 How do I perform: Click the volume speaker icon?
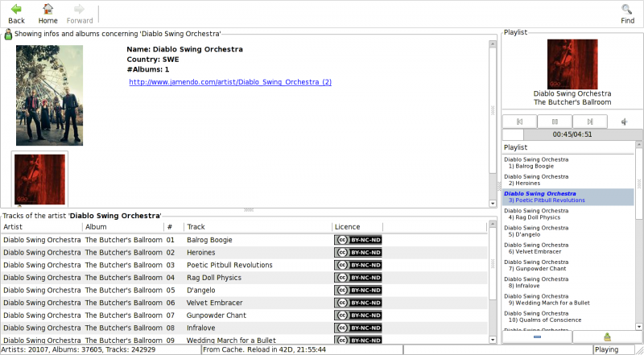(624, 122)
